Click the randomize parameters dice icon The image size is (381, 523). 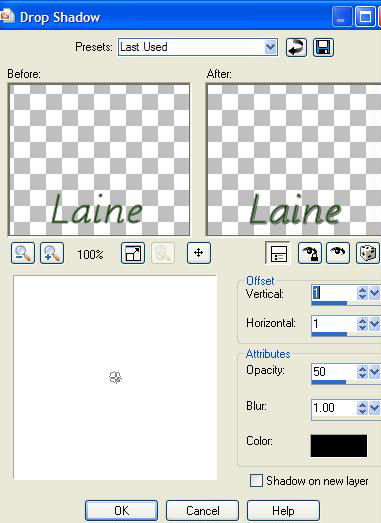(368, 253)
